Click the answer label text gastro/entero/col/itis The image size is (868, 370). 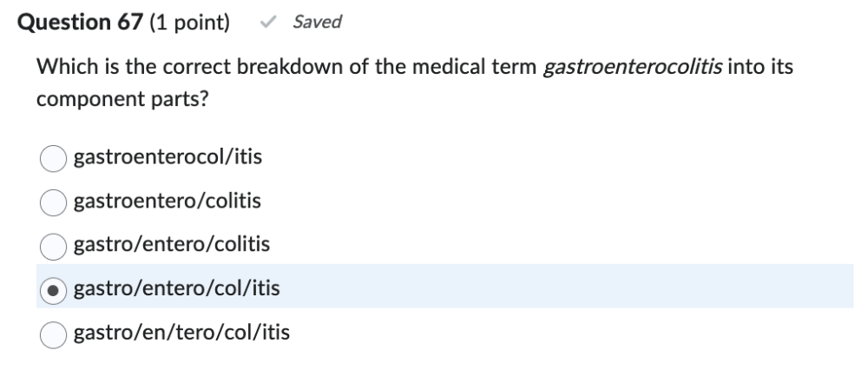pos(177,287)
